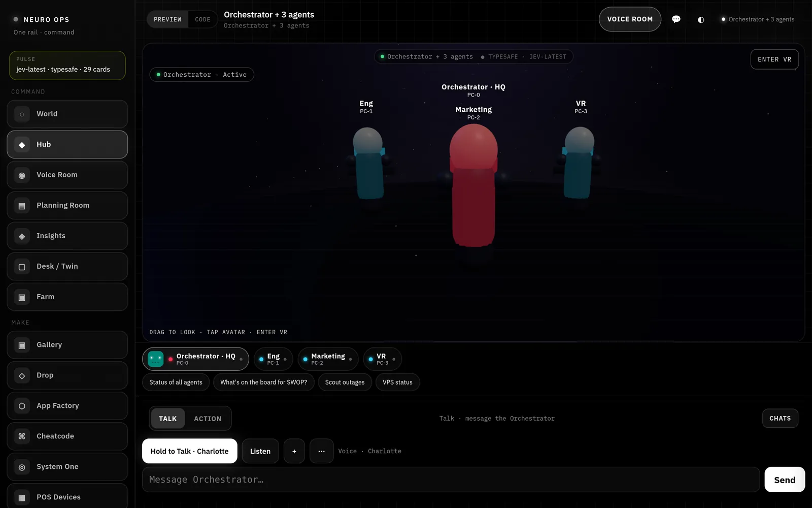Open the Planning Room icon
Screen dimensions: 812x508
click(22, 206)
